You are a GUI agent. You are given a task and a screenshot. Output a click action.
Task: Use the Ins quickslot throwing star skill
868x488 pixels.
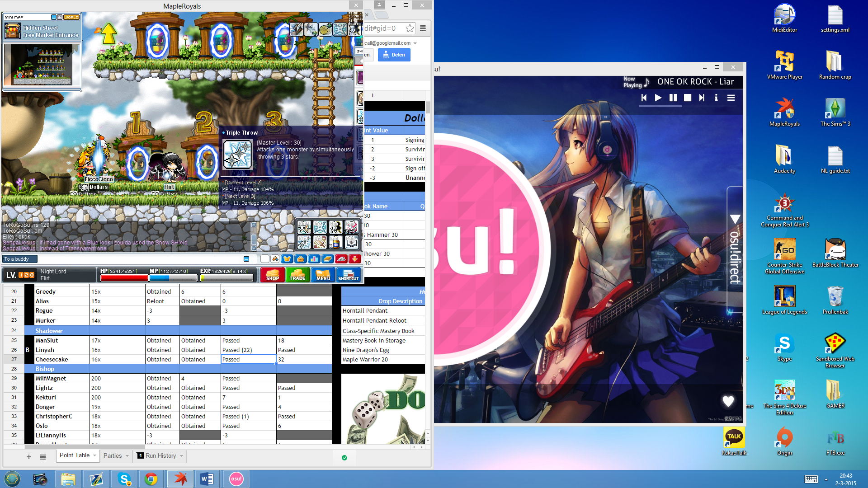(320, 227)
